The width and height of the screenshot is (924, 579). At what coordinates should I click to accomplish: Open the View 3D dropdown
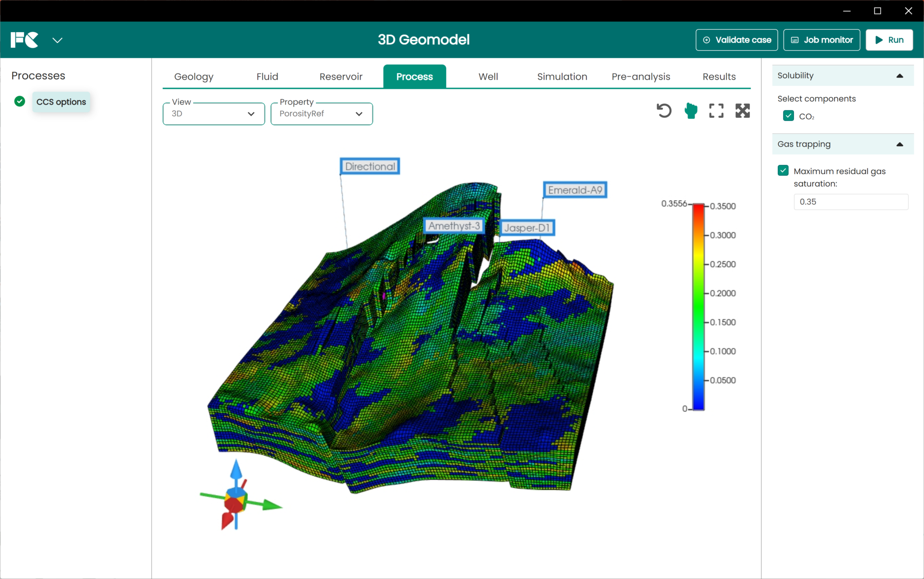[213, 114]
